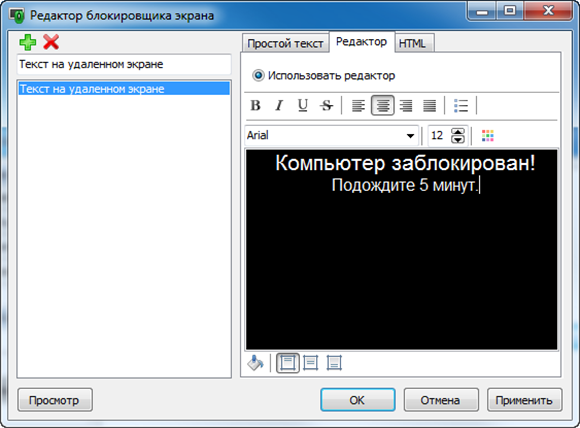Apply Strikethrough formatting
This screenshot has width=580, height=428.
[327, 106]
